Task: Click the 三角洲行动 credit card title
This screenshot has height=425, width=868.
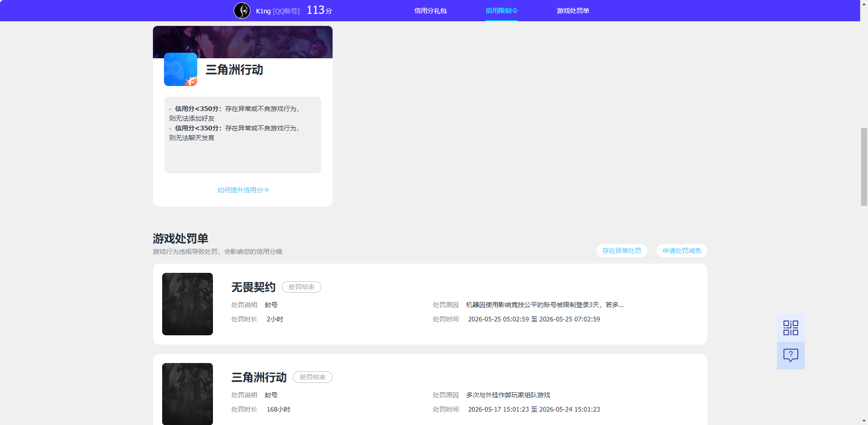Action: click(x=234, y=70)
